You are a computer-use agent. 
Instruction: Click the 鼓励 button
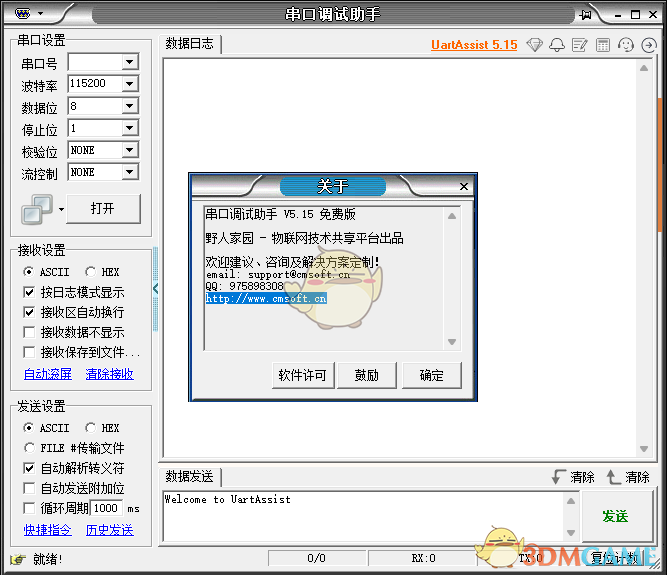(367, 375)
